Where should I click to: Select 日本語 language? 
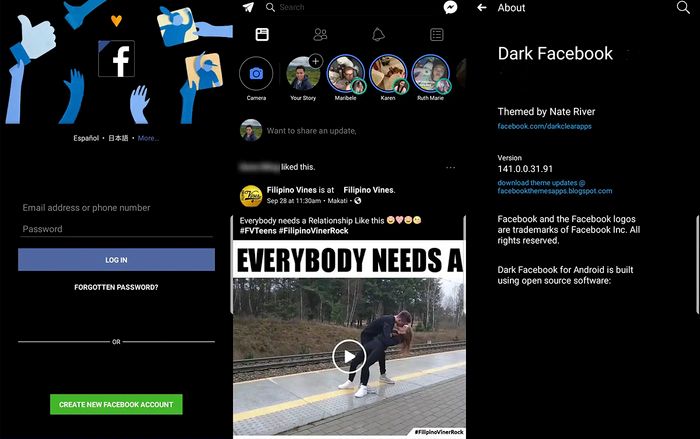[x=118, y=138]
